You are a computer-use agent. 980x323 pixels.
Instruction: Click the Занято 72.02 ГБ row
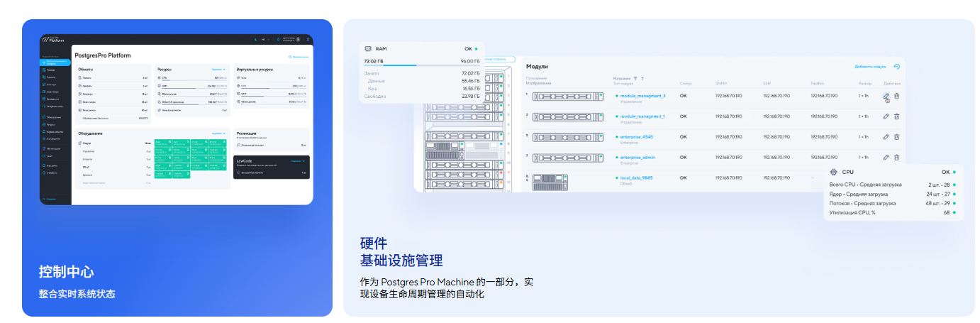(422, 73)
